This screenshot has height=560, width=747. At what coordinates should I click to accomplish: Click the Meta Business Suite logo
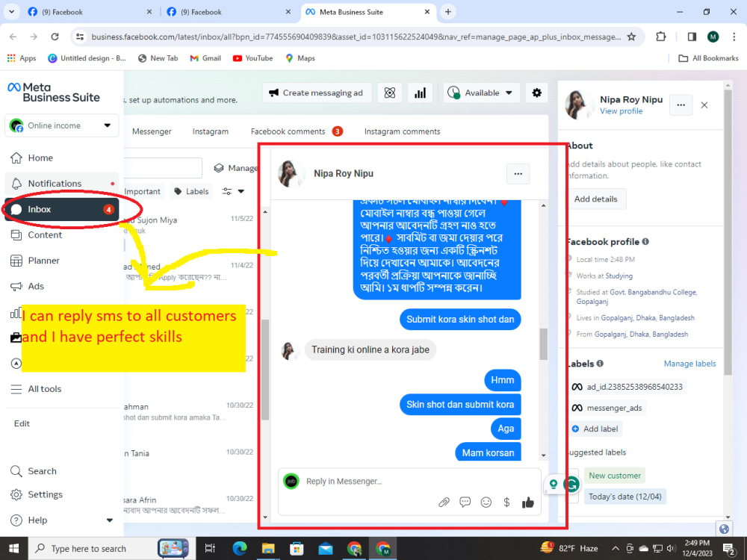(x=54, y=93)
